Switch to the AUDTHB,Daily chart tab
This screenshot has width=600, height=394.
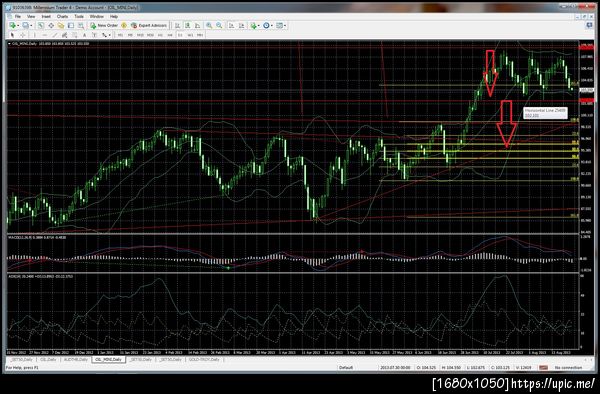click(x=76, y=360)
